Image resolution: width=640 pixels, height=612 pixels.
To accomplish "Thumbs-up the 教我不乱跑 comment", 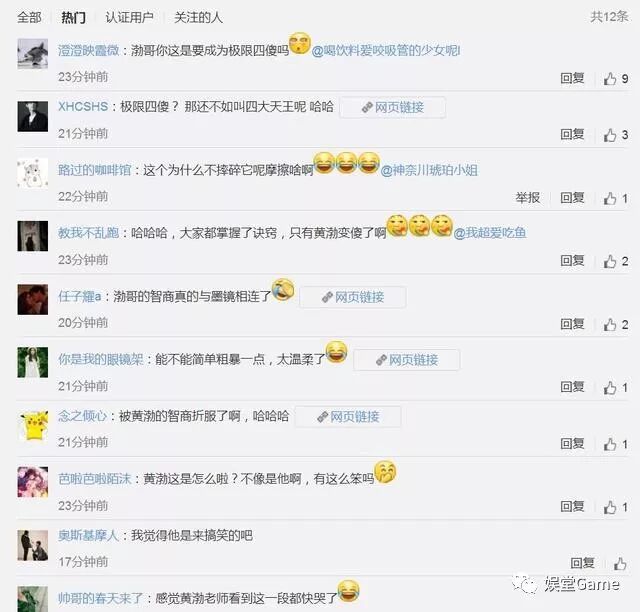I will tap(616, 261).
